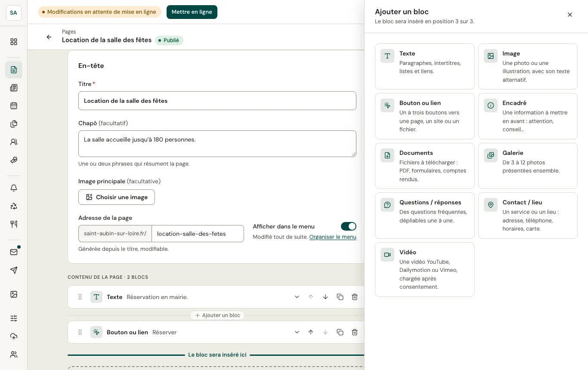Image resolution: width=588 pixels, height=370 pixels.
Task: Click the Choisir une image button
Action: coord(117,197)
